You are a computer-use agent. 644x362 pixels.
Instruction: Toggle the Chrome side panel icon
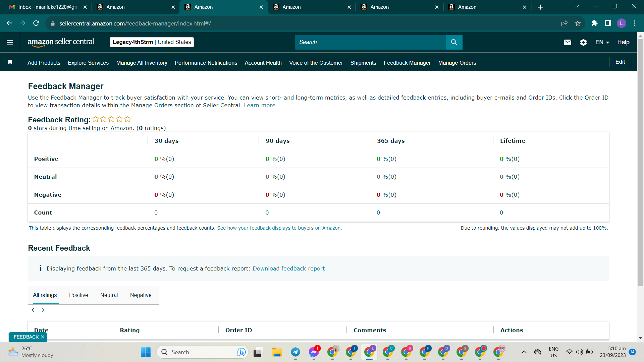[608, 23]
